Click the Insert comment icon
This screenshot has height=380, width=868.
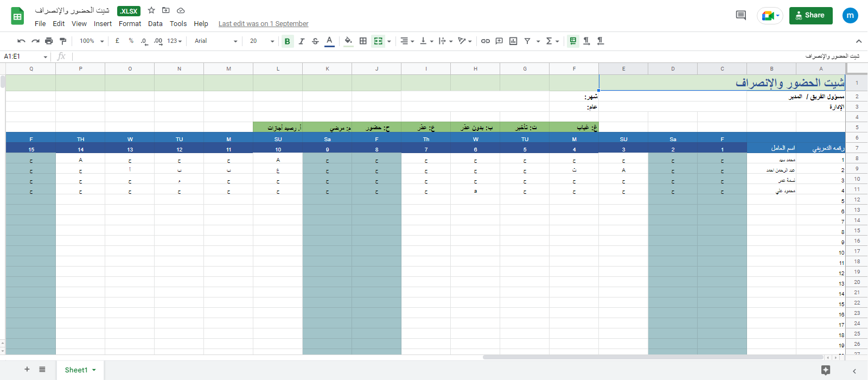[499, 41]
